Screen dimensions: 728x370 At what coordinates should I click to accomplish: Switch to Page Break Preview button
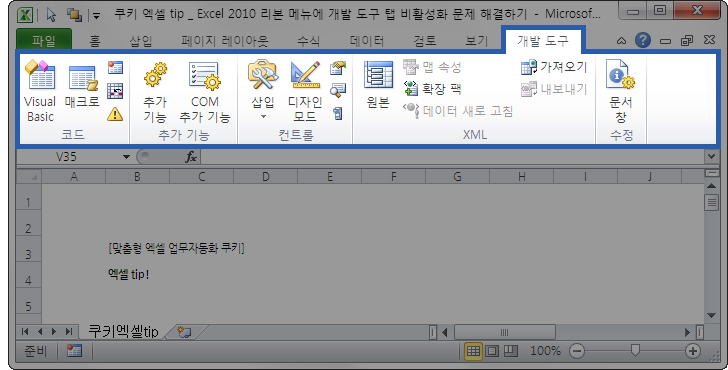pyautogui.click(x=511, y=351)
